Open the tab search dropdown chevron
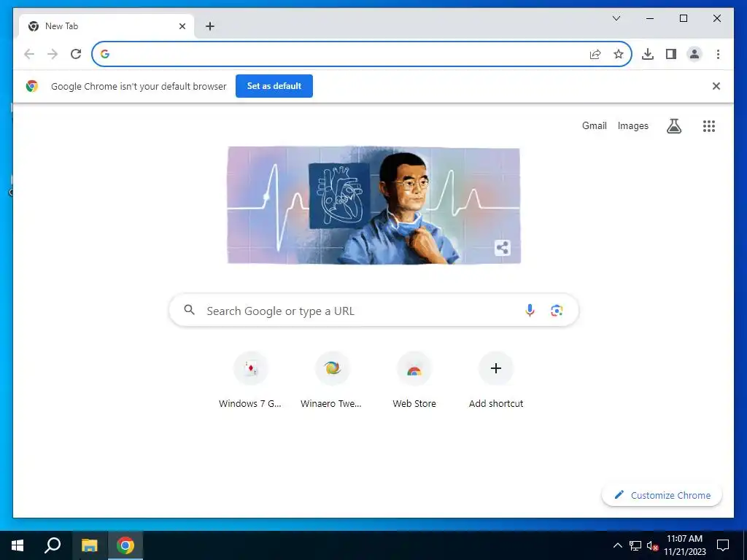 click(x=616, y=18)
